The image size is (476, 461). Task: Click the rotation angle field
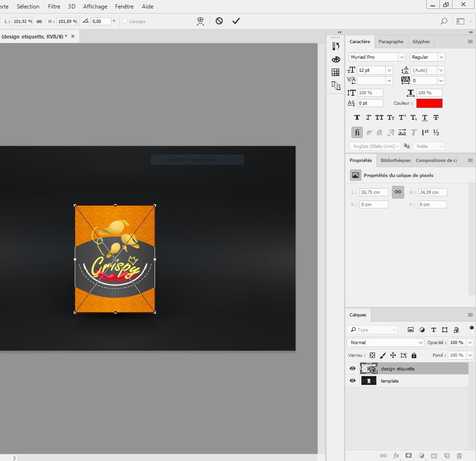[x=101, y=22]
